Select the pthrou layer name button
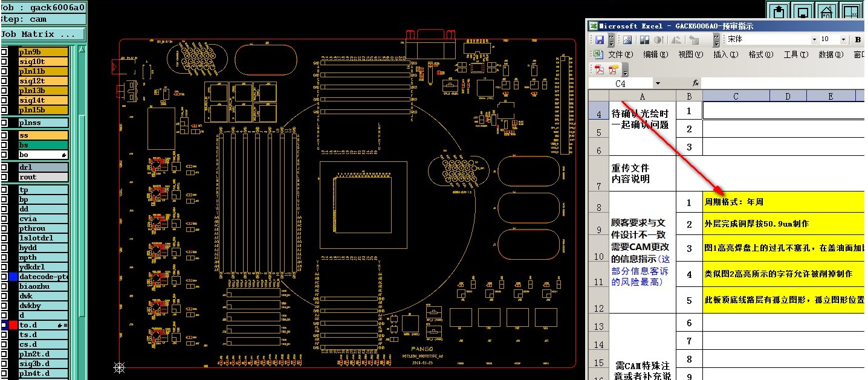Screen dimensions: 868x380 point(43,228)
